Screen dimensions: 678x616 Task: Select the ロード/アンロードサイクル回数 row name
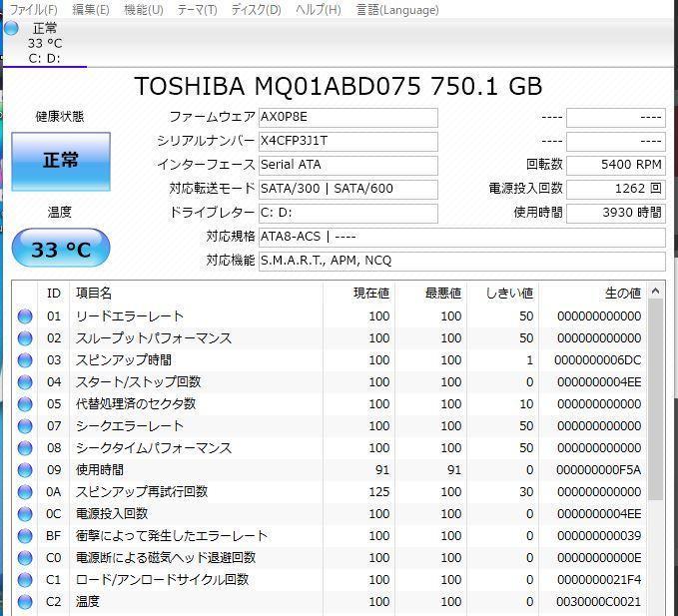[x=162, y=580]
